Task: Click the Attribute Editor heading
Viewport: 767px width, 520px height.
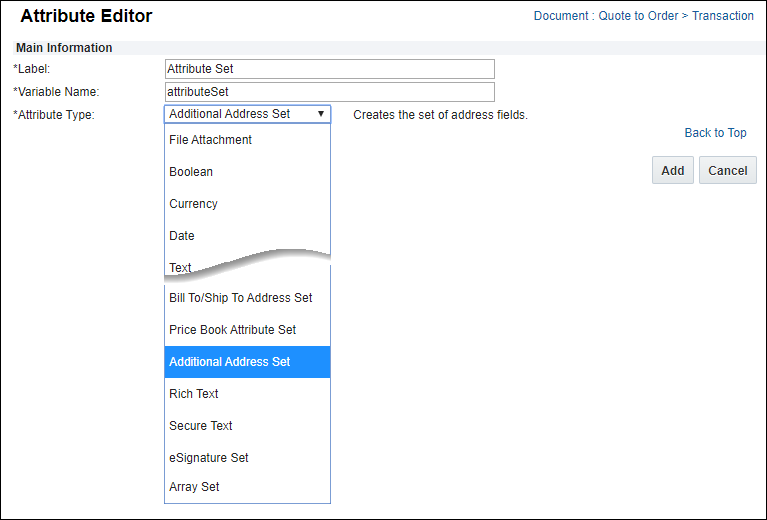Action: 86,16
